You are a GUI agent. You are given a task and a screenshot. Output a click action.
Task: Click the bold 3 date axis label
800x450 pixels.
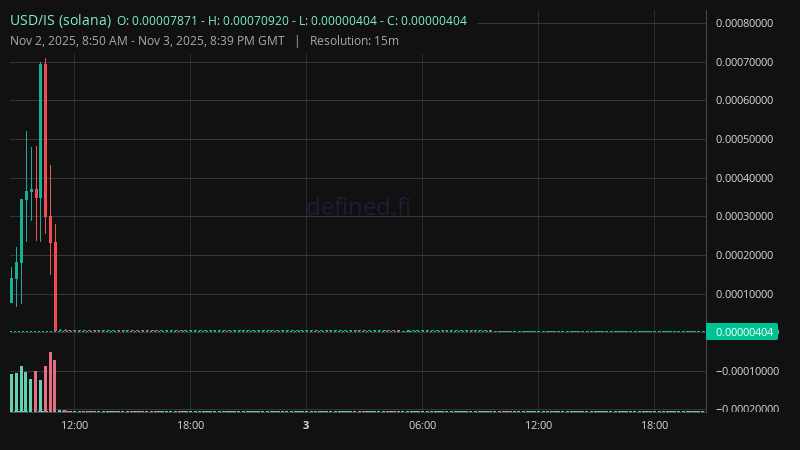(x=306, y=425)
